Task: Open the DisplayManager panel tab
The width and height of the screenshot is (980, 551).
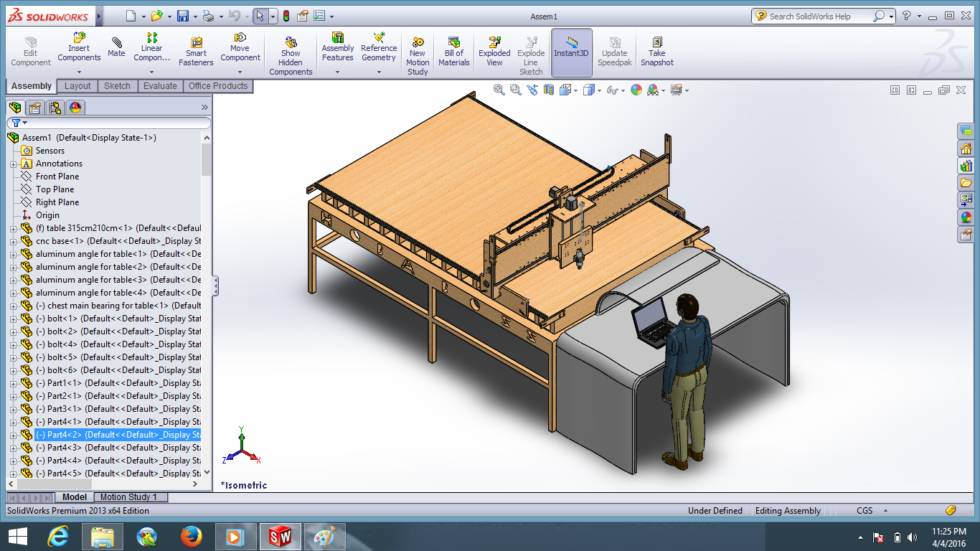Action: pyautogui.click(x=75, y=108)
